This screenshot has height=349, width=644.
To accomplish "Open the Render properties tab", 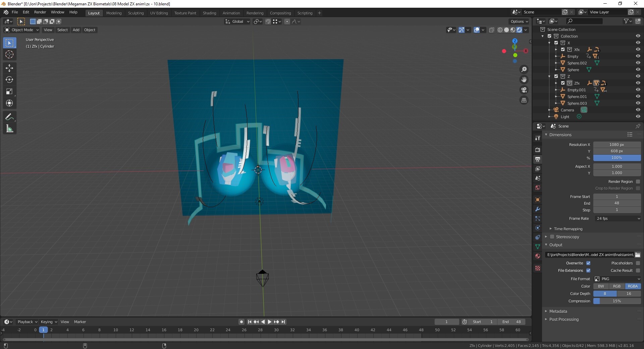I will click(x=538, y=150).
